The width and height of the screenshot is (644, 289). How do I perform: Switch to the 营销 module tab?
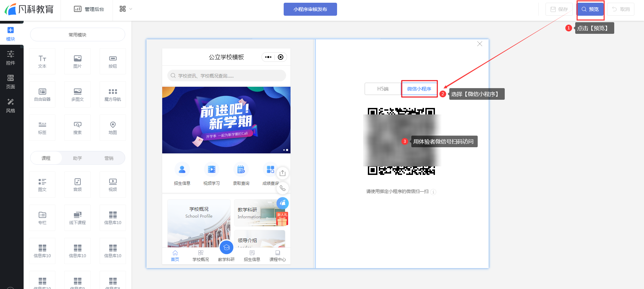(x=109, y=158)
